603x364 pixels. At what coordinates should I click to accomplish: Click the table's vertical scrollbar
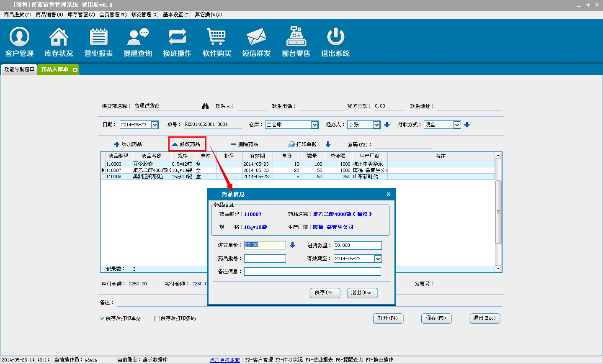tap(498, 212)
